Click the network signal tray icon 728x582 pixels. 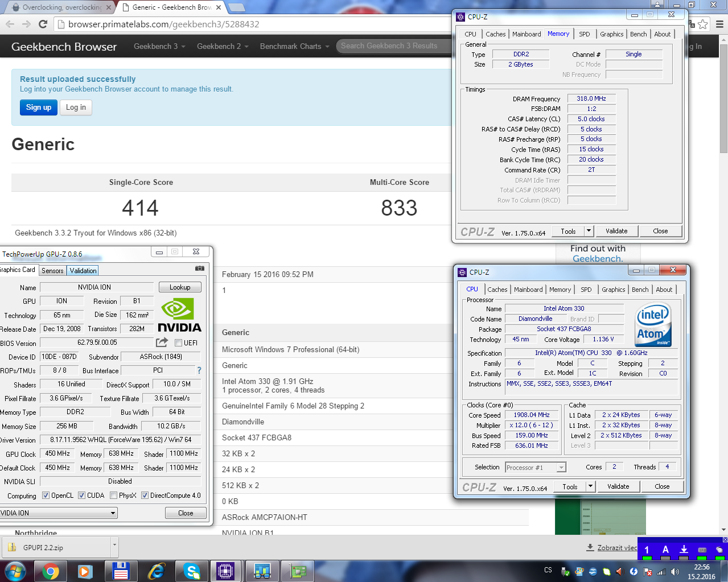point(661,572)
